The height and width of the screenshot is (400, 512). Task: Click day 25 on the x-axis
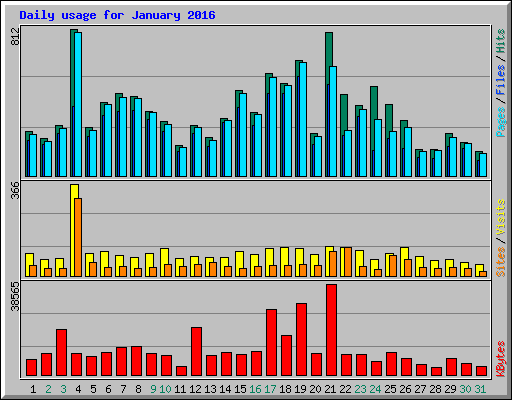(390, 389)
